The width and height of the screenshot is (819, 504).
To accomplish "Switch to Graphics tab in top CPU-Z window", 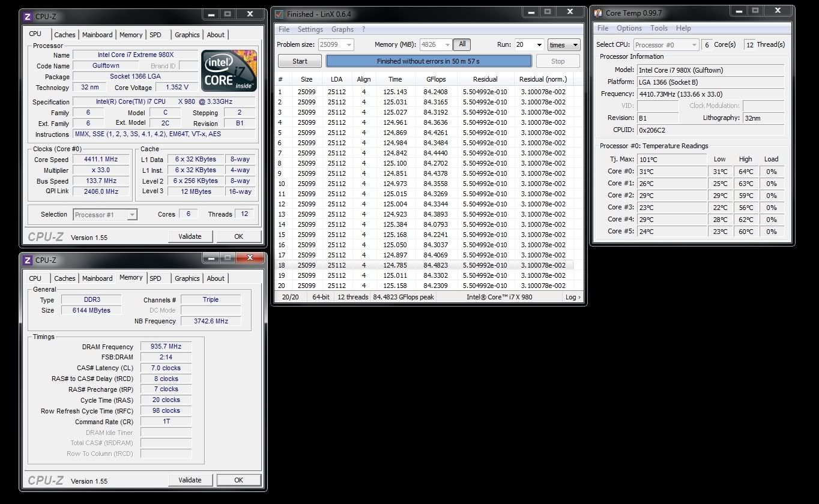I will (x=187, y=35).
